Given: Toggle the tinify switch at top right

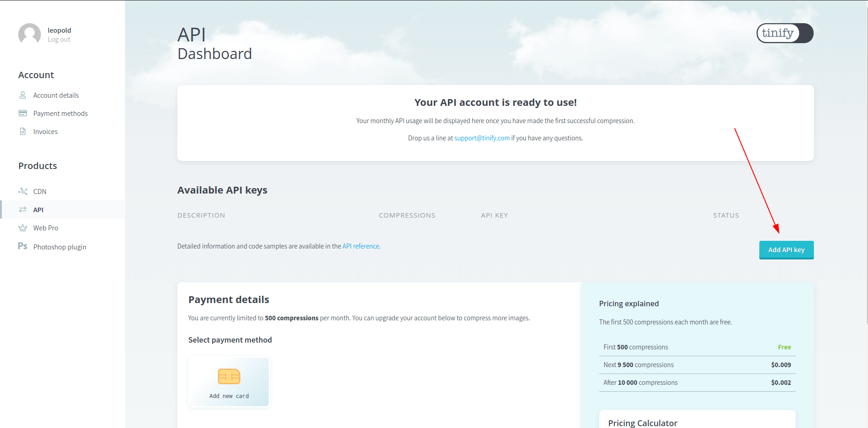Looking at the screenshot, I should coord(785,33).
